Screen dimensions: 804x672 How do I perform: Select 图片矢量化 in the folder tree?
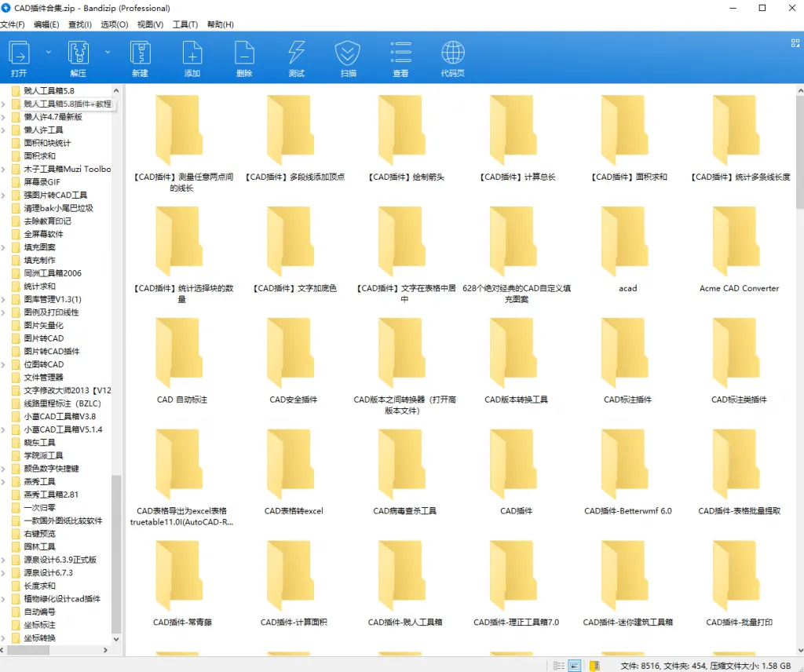(44, 326)
